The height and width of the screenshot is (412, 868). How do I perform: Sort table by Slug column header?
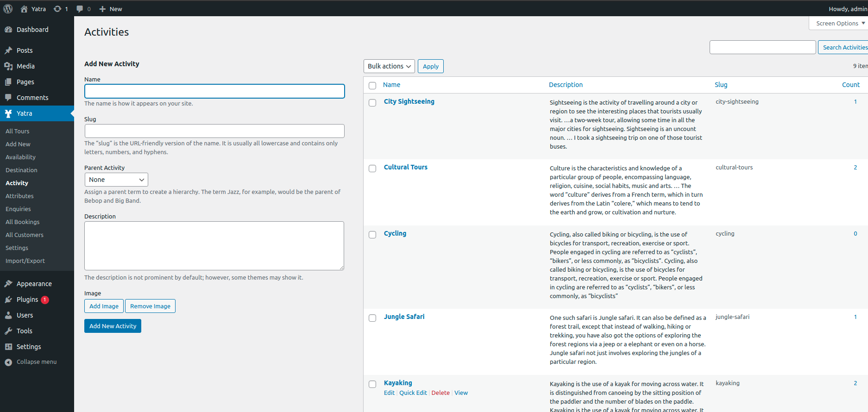(x=721, y=85)
